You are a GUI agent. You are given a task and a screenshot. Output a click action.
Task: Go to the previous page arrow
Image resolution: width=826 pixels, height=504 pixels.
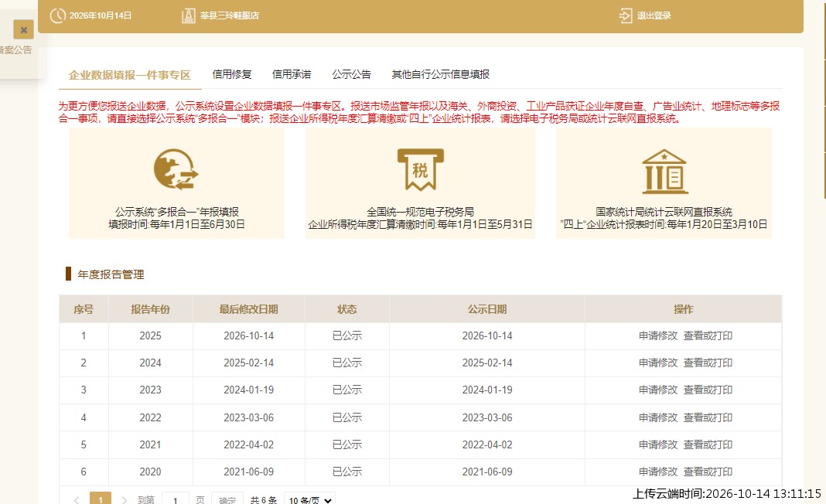[77, 500]
